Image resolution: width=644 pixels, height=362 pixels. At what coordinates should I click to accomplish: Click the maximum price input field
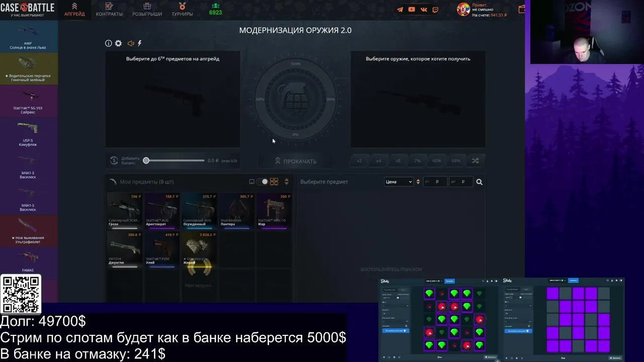click(x=460, y=182)
